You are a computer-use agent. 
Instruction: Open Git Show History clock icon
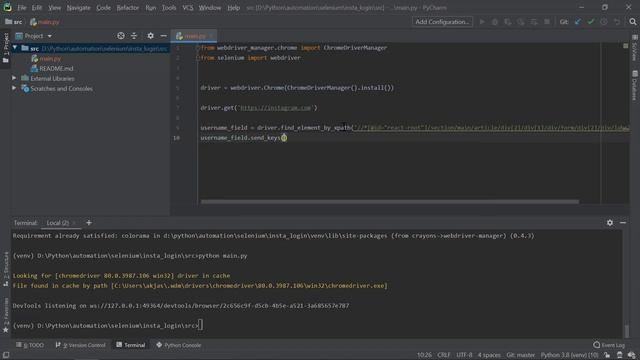click(604, 22)
